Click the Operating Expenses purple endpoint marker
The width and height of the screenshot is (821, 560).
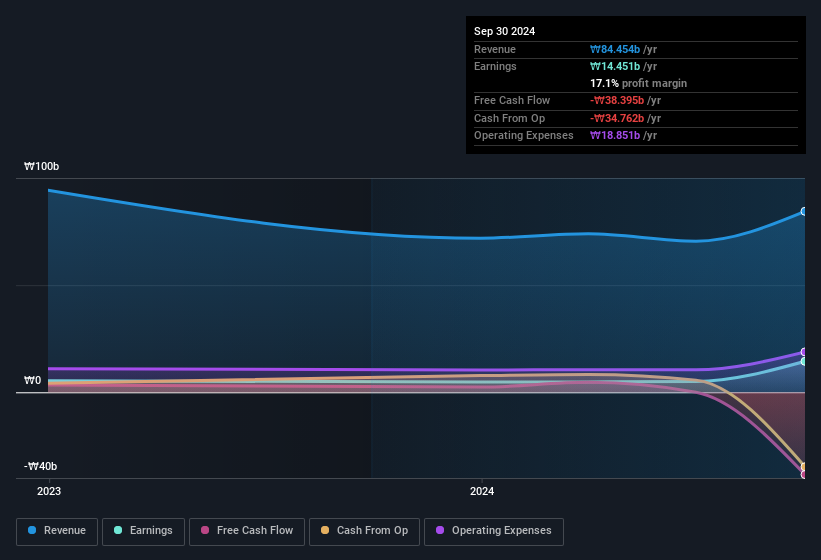click(x=804, y=352)
